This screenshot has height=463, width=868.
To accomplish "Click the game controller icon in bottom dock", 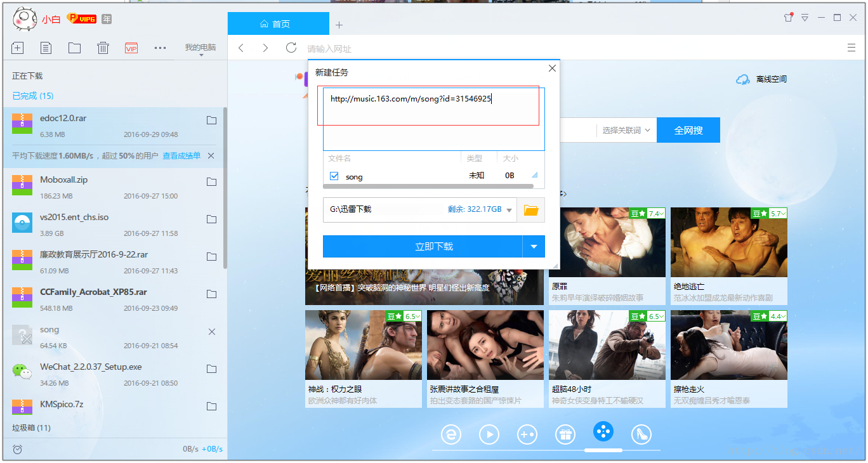I will (x=527, y=434).
